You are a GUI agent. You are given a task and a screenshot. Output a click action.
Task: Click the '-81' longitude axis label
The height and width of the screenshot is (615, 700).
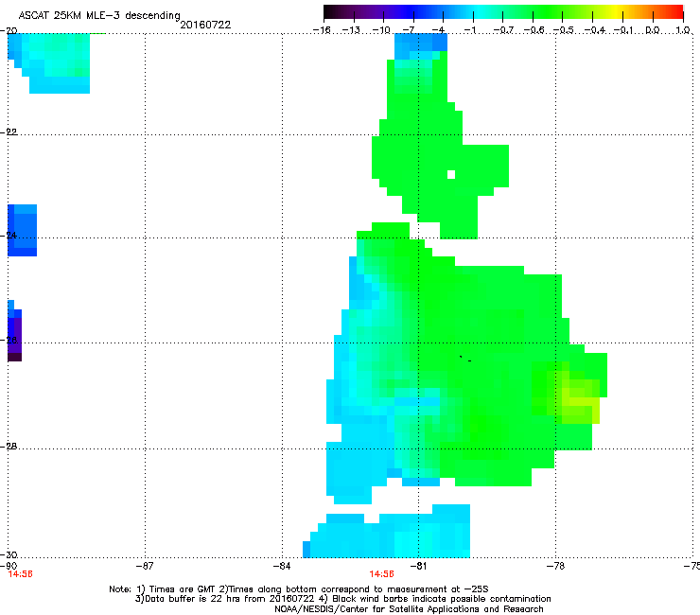pos(418,566)
